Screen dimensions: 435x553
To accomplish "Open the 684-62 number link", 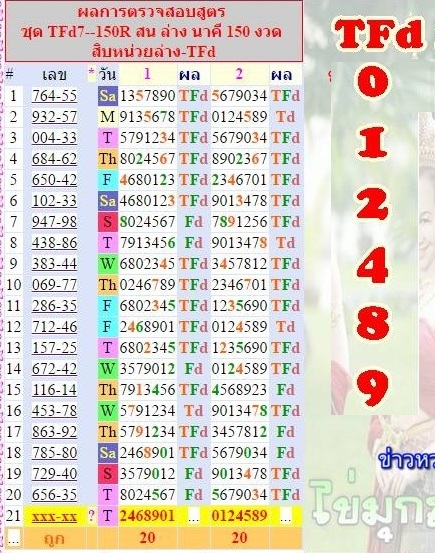I will 54,159.
